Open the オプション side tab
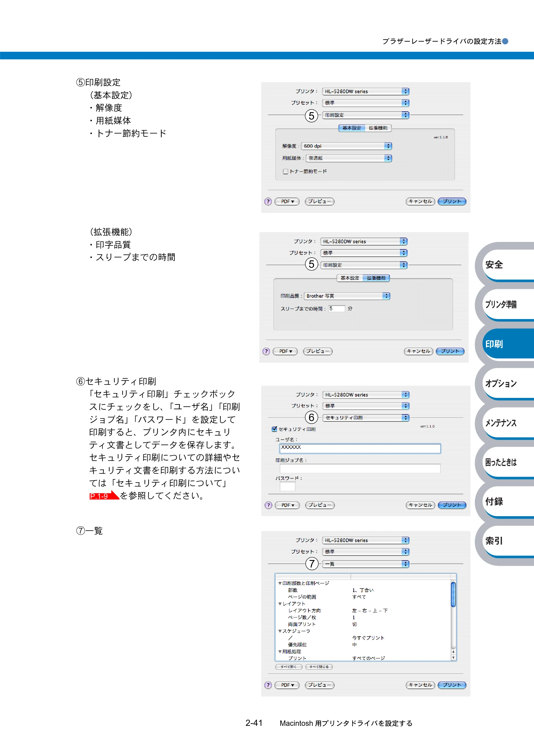534x756 pixels. [509, 383]
